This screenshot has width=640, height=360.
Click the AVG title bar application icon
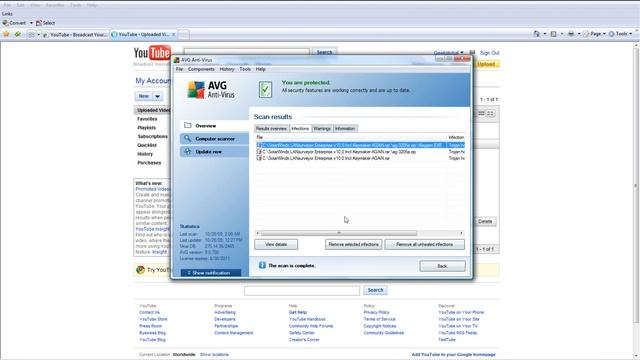(x=177, y=60)
